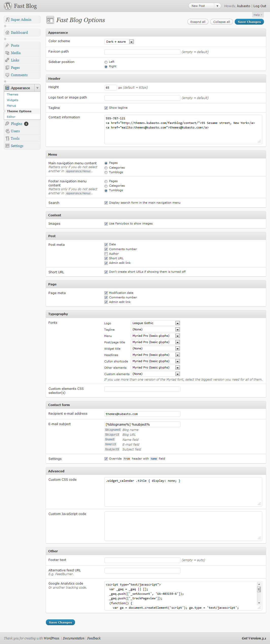Enable the Author post meta checkbox
The height and width of the screenshot is (644, 270).
click(x=106, y=254)
